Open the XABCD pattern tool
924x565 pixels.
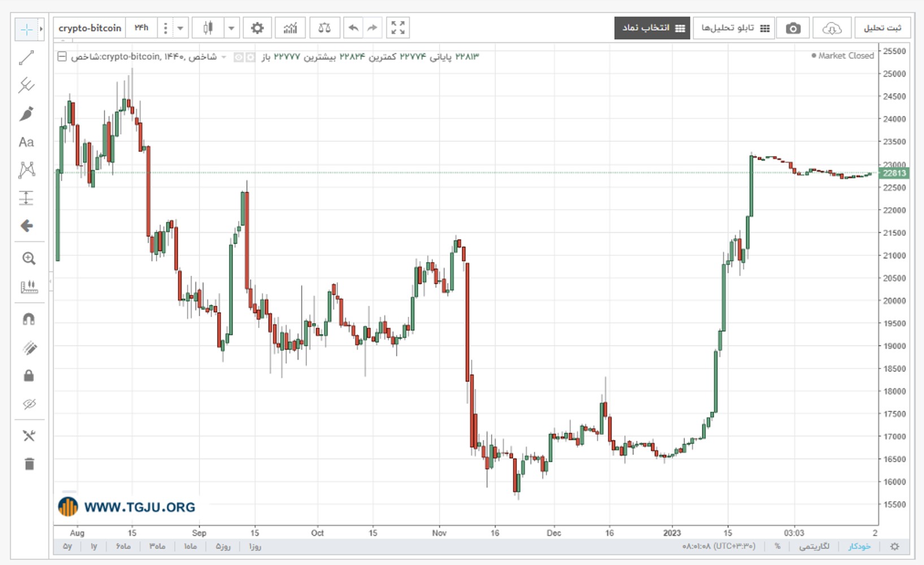click(27, 170)
